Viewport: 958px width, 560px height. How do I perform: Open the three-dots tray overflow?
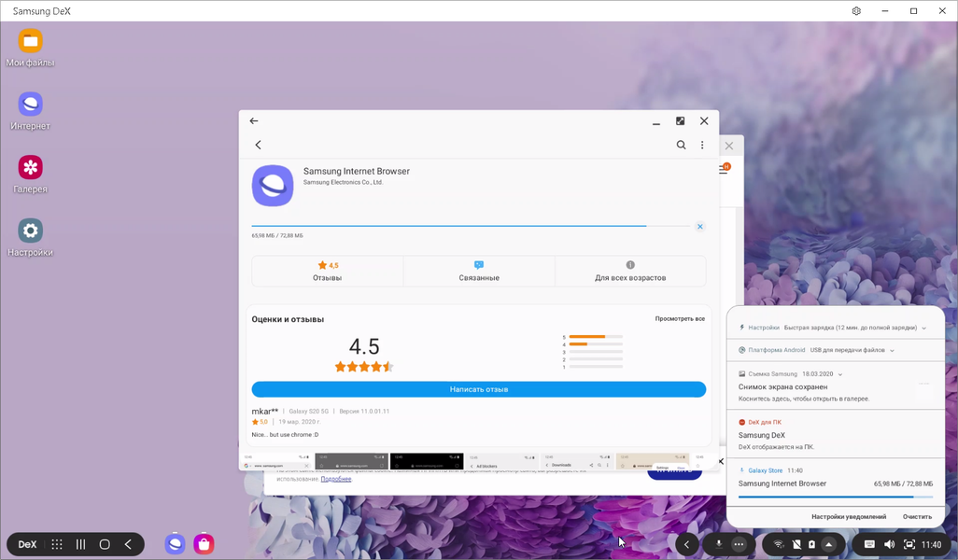[739, 544]
